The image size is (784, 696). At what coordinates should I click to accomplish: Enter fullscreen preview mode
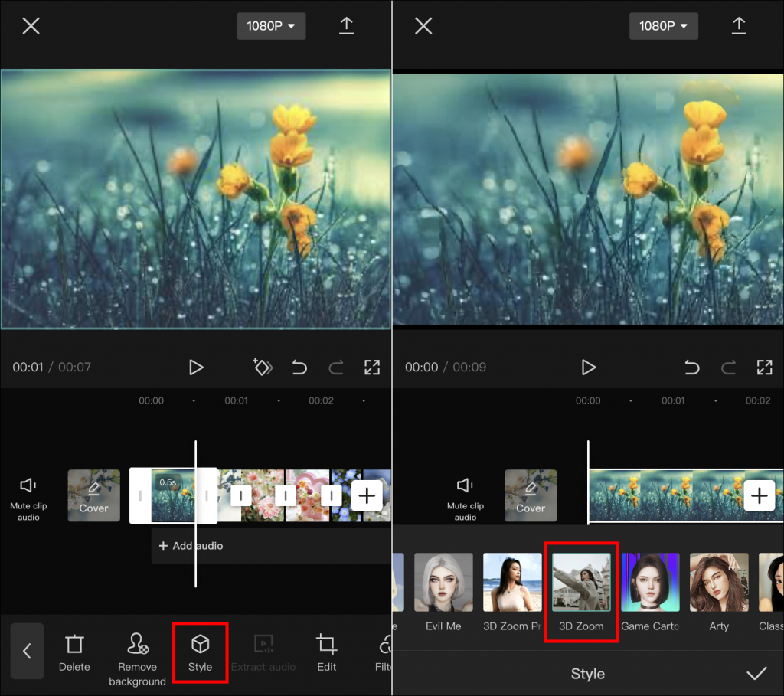point(372,368)
